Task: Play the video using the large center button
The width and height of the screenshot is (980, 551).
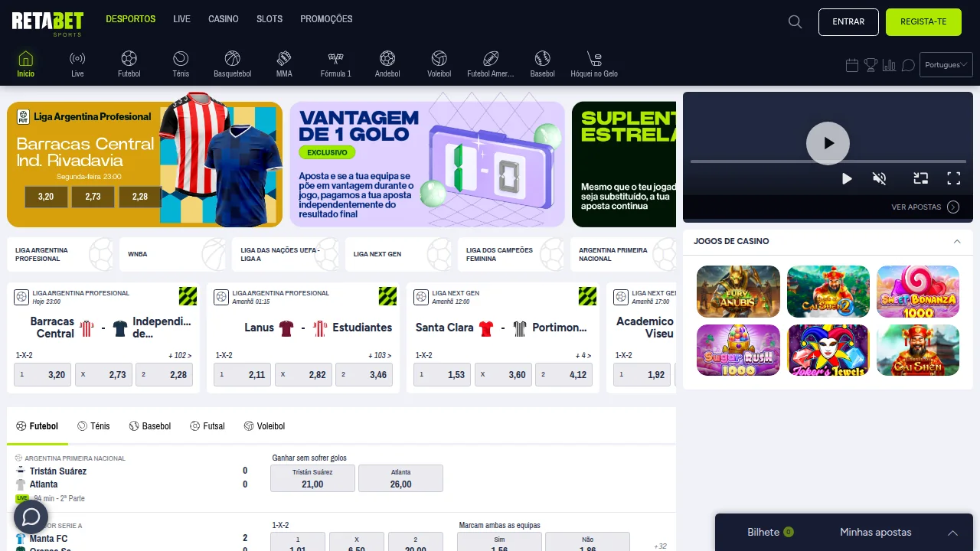Action: (x=828, y=143)
